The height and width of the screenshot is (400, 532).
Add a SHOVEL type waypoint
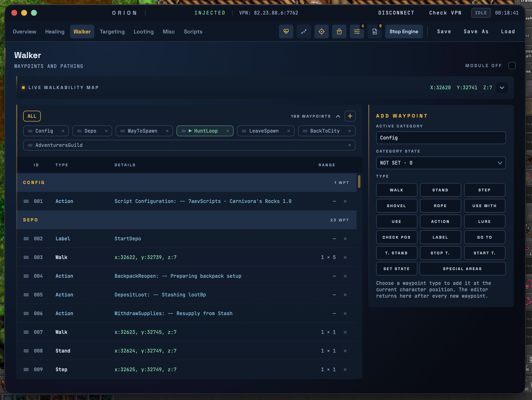(397, 206)
